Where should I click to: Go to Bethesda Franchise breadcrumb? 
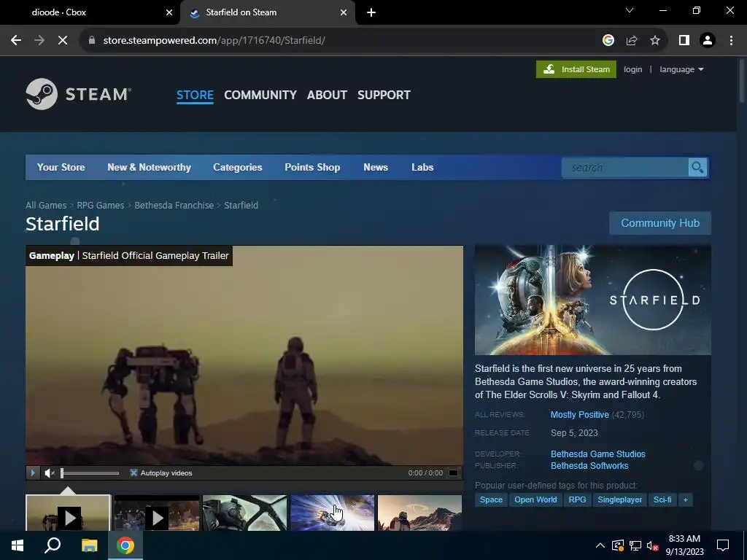[x=174, y=205]
